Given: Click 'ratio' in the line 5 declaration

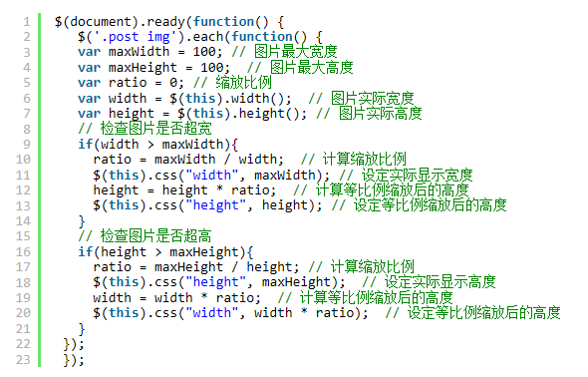Looking at the screenshot, I should click(x=128, y=83).
